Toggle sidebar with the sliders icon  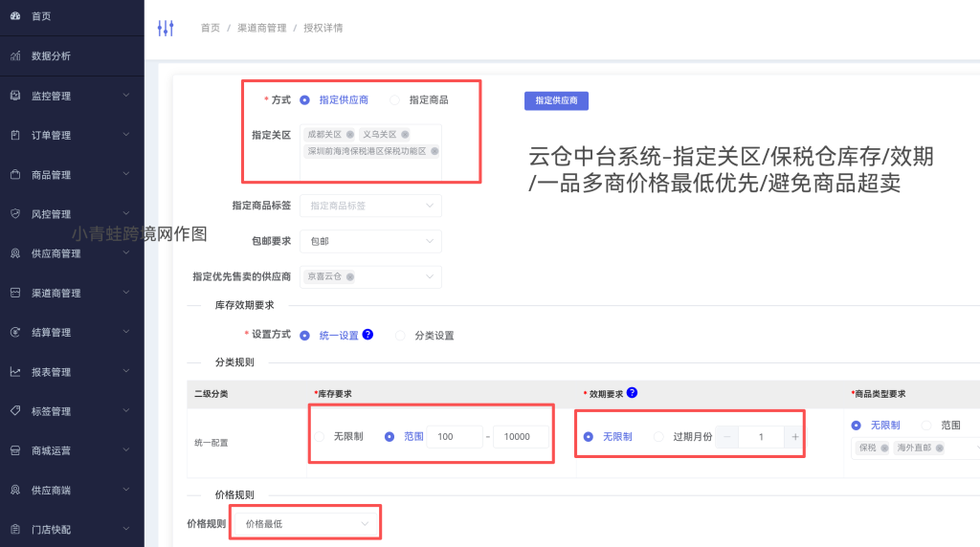point(166,28)
